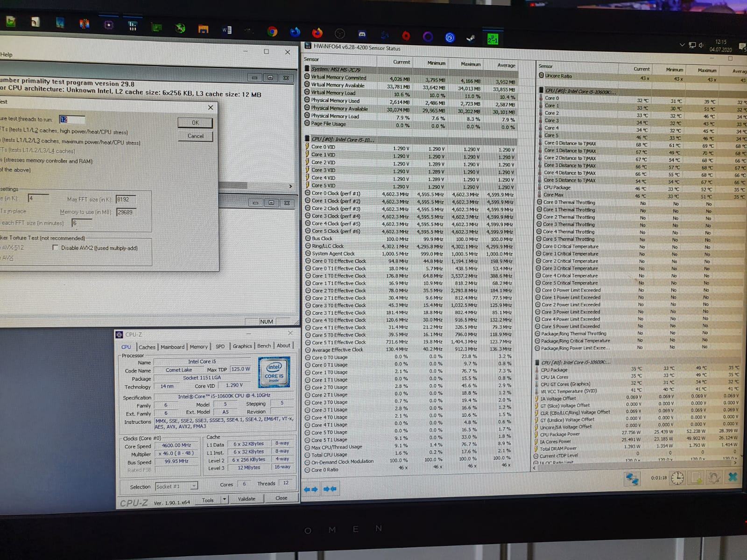Switch to Mainboard tab in CPU-Z
The image size is (747, 560).
[172, 347]
